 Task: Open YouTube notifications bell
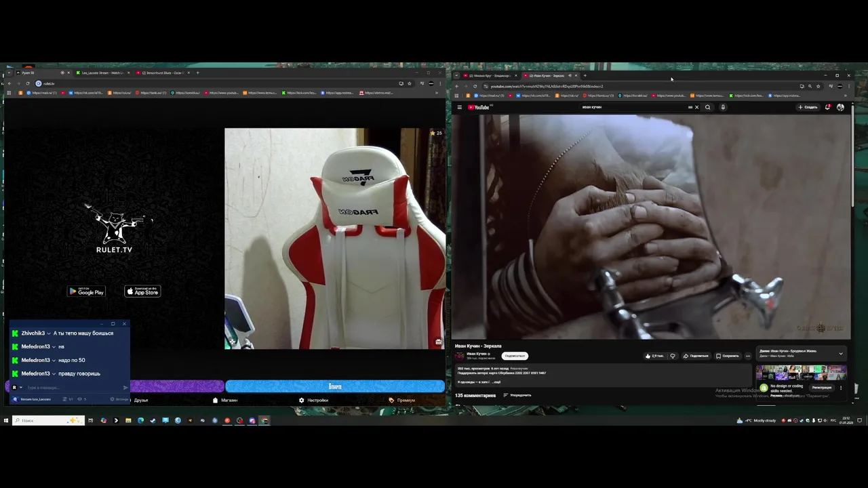pyautogui.click(x=828, y=107)
